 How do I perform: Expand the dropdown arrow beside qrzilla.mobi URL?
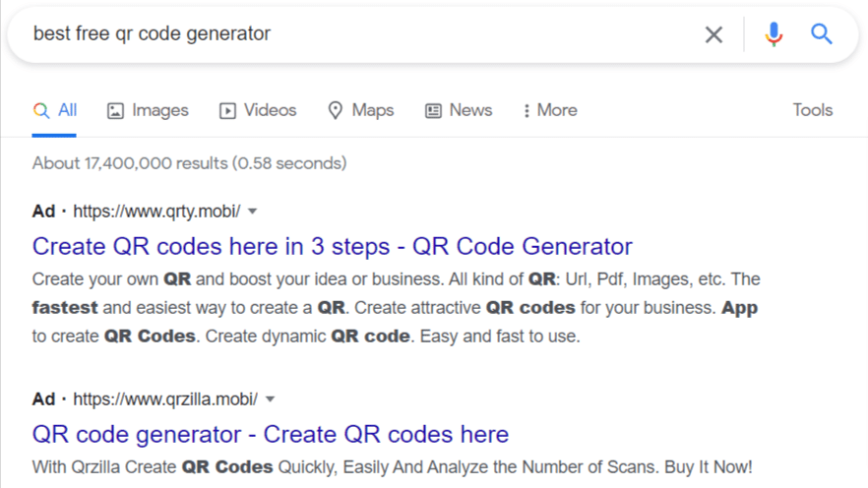271,399
